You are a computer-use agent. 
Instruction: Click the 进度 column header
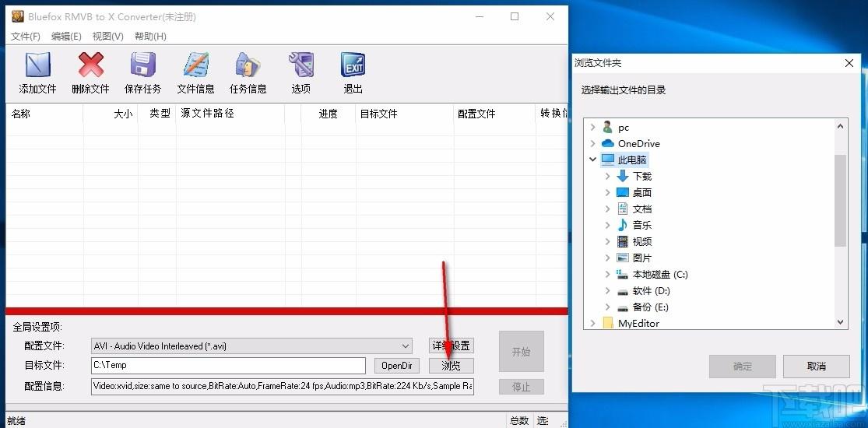coord(329,114)
